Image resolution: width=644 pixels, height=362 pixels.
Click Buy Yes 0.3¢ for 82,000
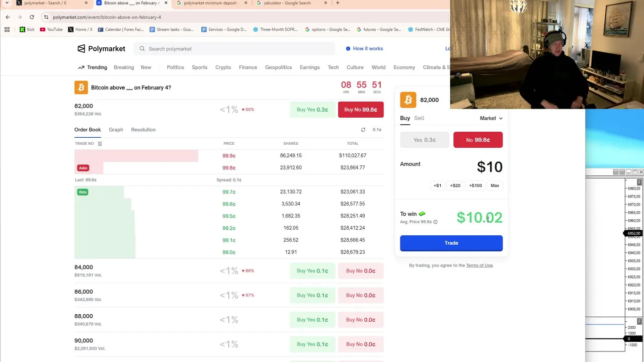click(312, 110)
